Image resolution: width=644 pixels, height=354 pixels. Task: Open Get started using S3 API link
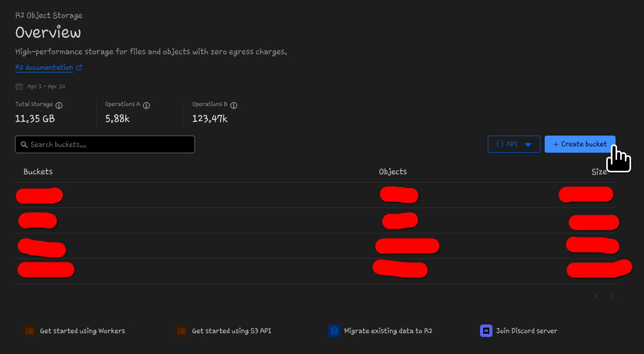click(231, 331)
